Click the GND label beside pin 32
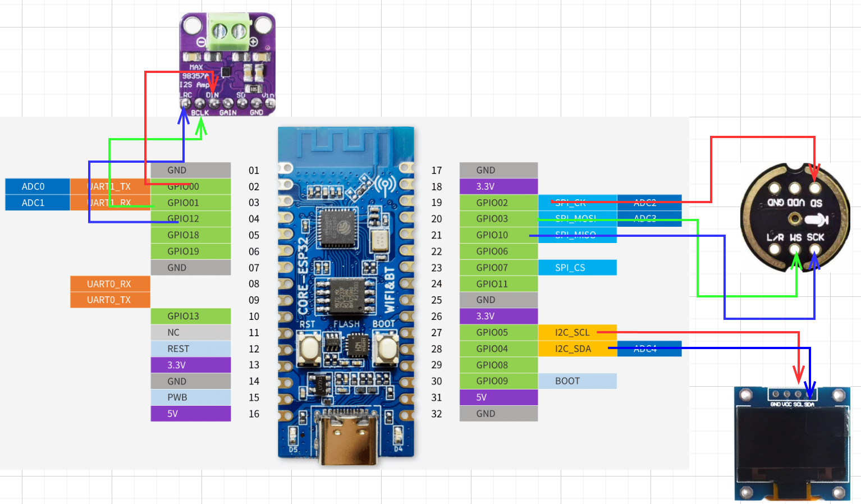Image resolution: width=861 pixels, height=504 pixels. (x=498, y=414)
